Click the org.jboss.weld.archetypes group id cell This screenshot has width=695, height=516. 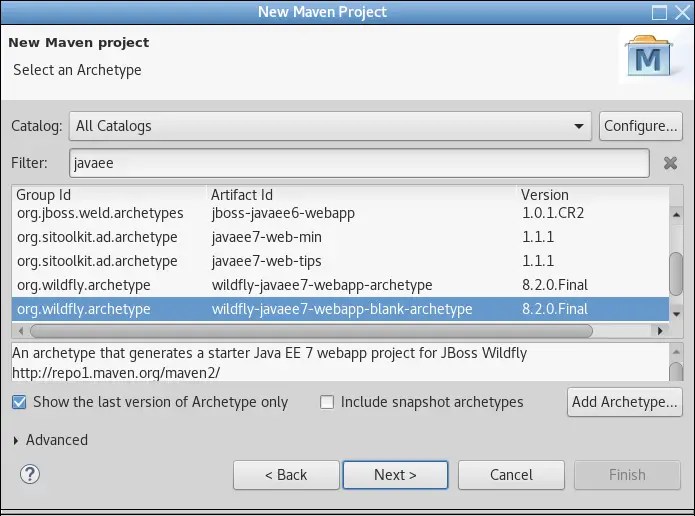point(100,213)
